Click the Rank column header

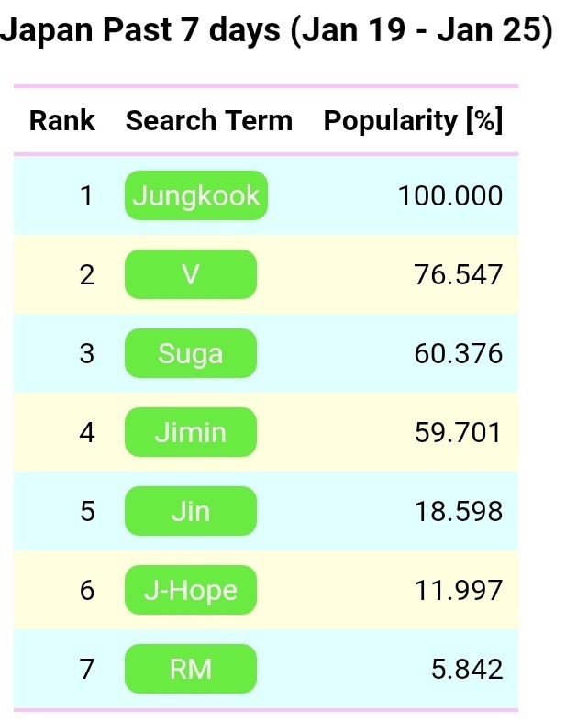(x=61, y=120)
